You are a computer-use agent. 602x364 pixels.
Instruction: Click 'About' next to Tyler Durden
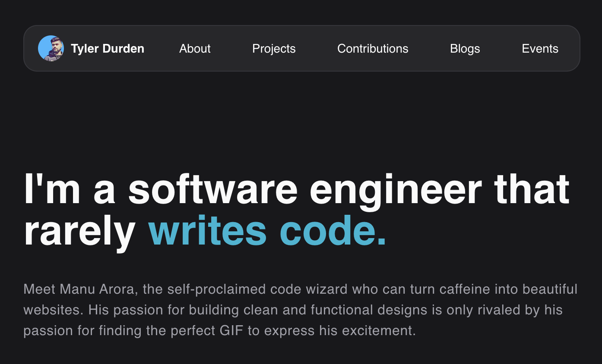[x=195, y=48]
